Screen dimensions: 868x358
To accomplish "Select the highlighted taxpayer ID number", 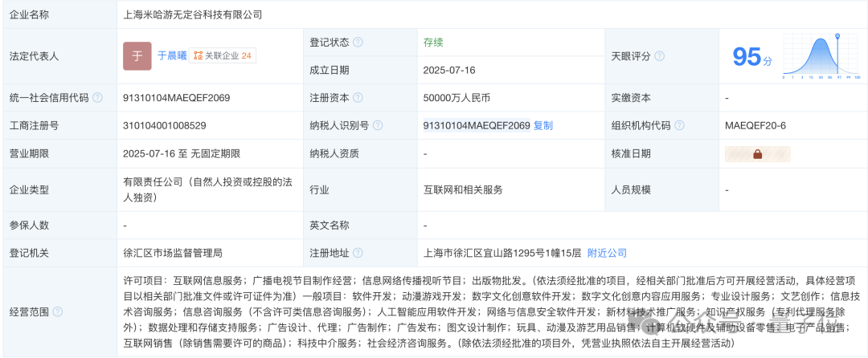I will click(477, 125).
